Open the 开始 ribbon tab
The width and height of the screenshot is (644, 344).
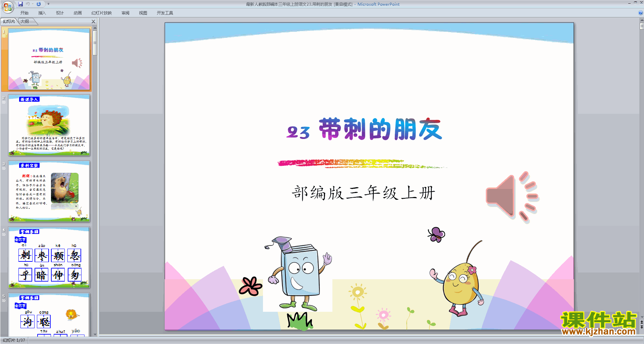pos(24,13)
